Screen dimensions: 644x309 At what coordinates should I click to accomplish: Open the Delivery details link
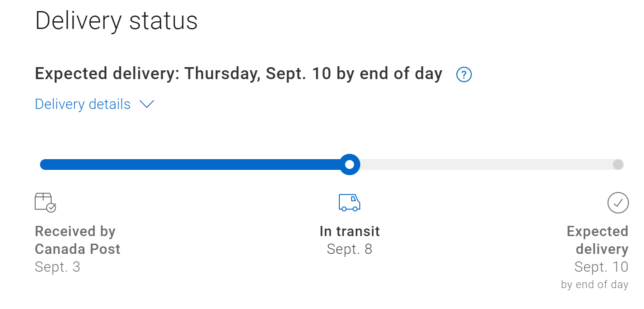coord(83,104)
